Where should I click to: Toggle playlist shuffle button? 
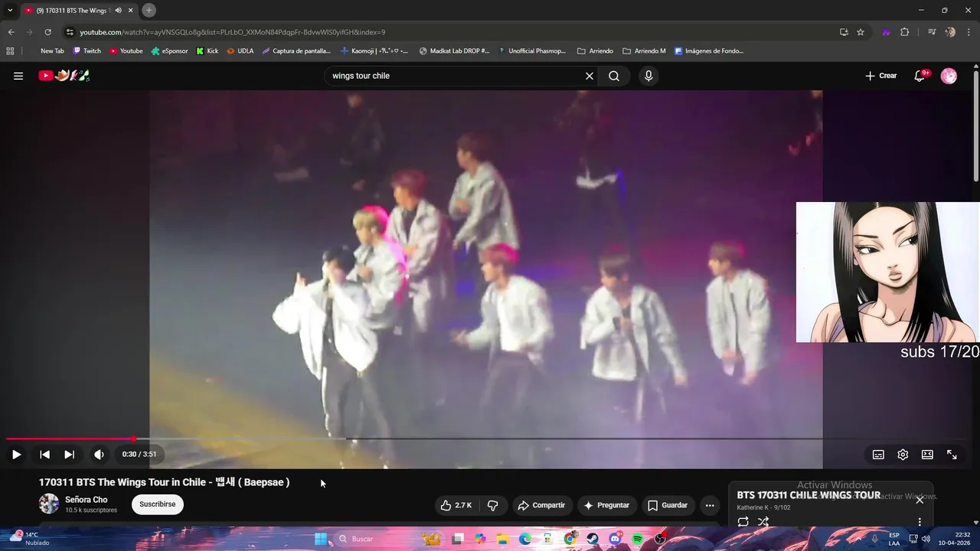[763, 522]
